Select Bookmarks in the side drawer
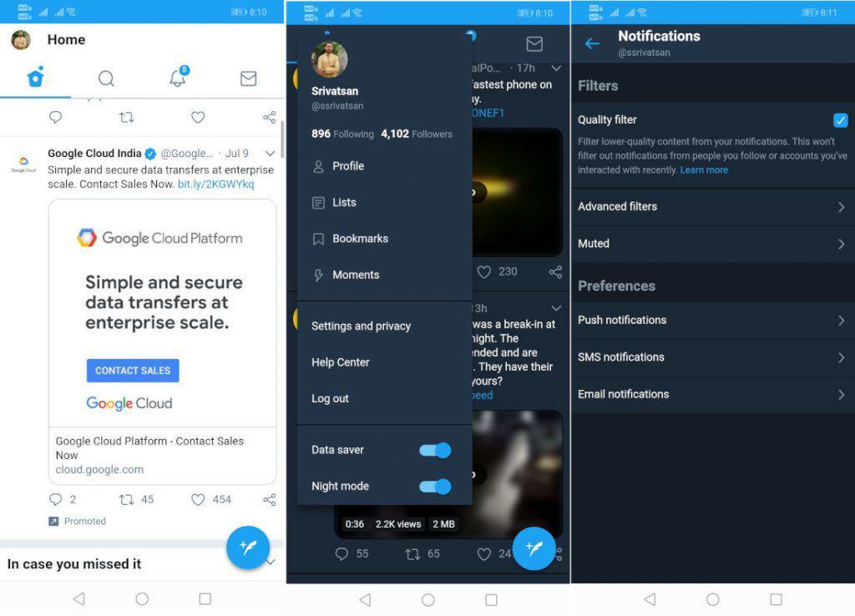Viewport: 855px width, 616px height. pos(360,239)
